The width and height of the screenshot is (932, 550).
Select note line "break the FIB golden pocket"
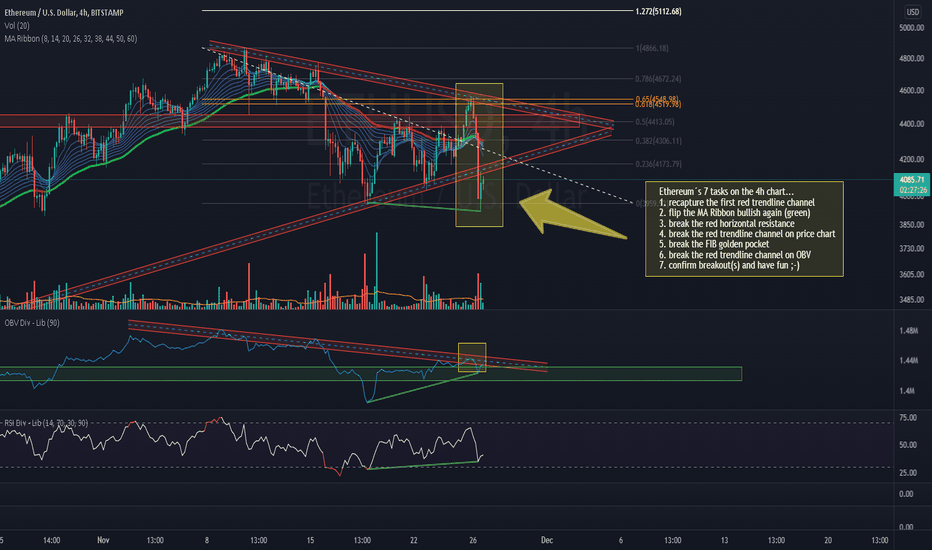tap(714, 244)
